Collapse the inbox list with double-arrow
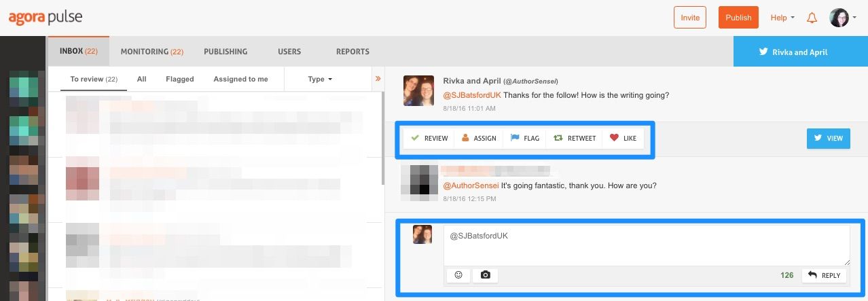868x301 pixels. coord(378,79)
